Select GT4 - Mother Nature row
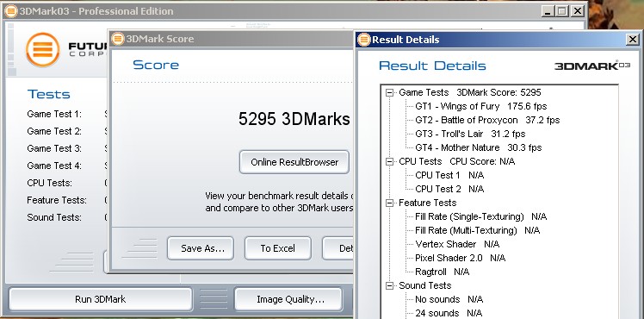Screen dimensions: 644x319 click(x=479, y=147)
